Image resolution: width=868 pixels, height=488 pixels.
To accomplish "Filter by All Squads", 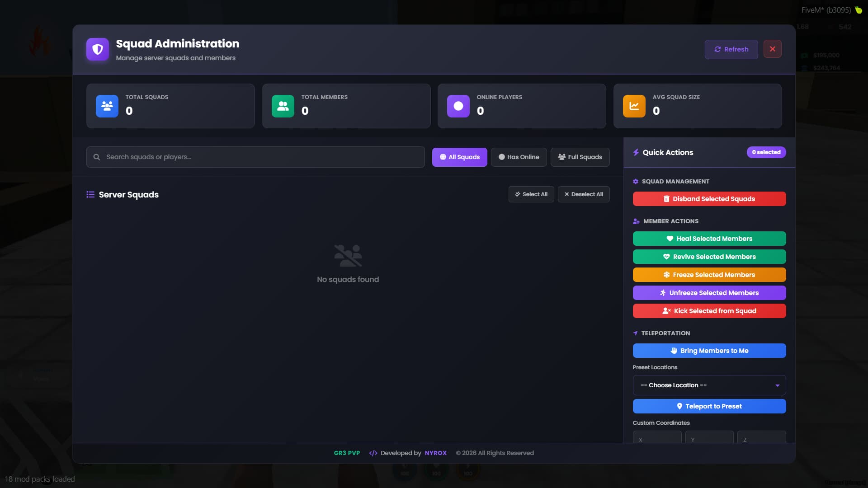I will (x=459, y=157).
